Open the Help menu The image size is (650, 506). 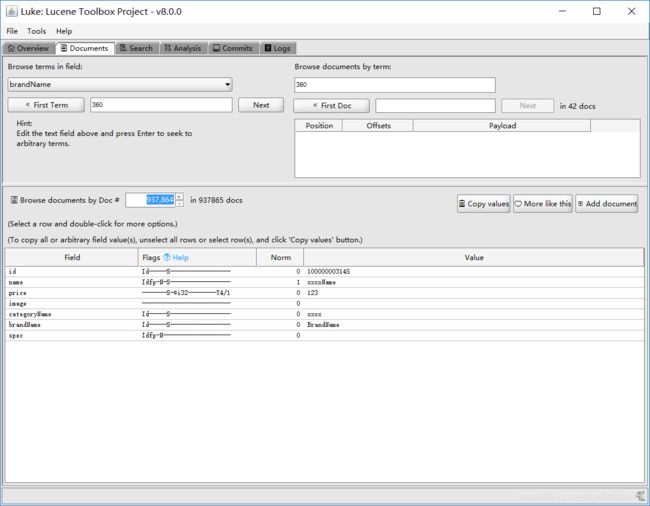coord(64,31)
